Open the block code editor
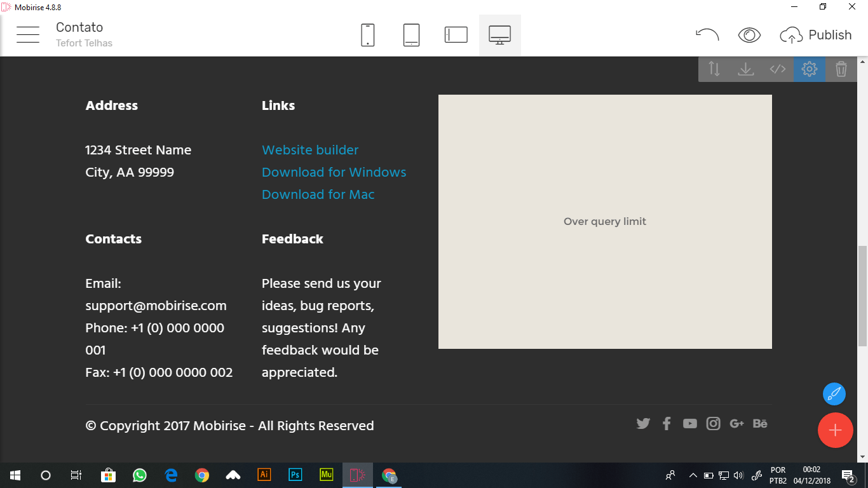This screenshot has height=488, width=868. 778,69
